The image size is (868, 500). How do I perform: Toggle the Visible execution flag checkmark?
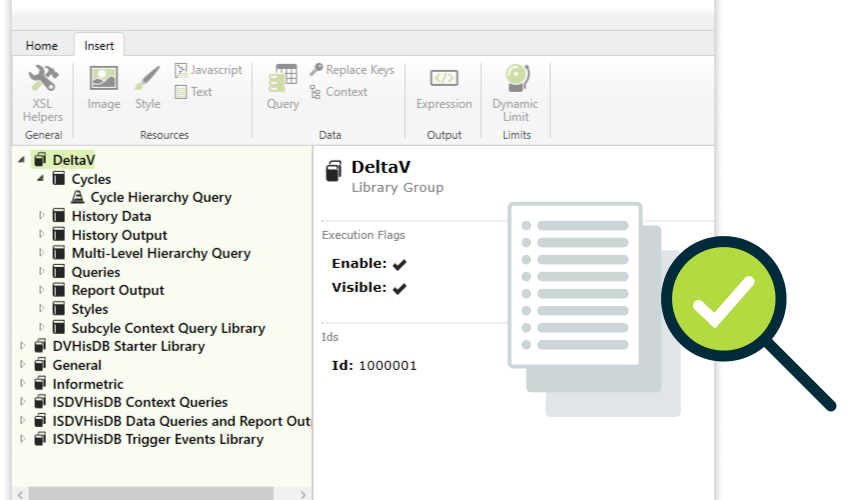[399, 288]
